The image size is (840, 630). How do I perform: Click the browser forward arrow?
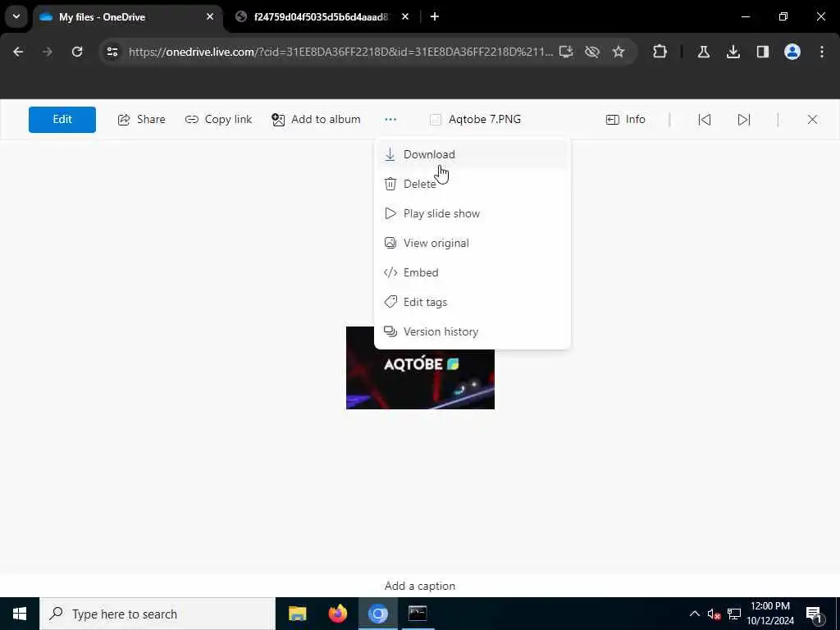(x=47, y=52)
